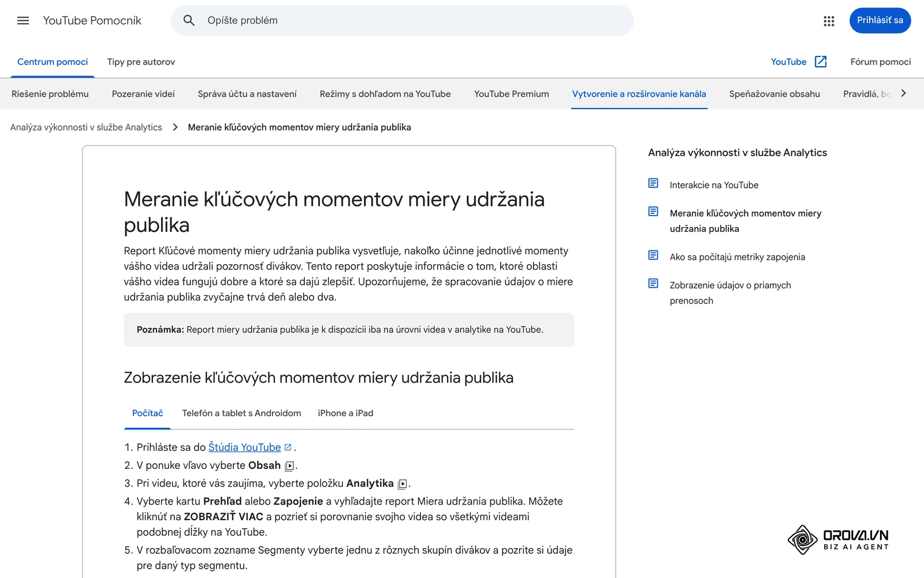Open the Tipy pre autorov tab
This screenshot has width=924, height=578.
coord(141,62)
